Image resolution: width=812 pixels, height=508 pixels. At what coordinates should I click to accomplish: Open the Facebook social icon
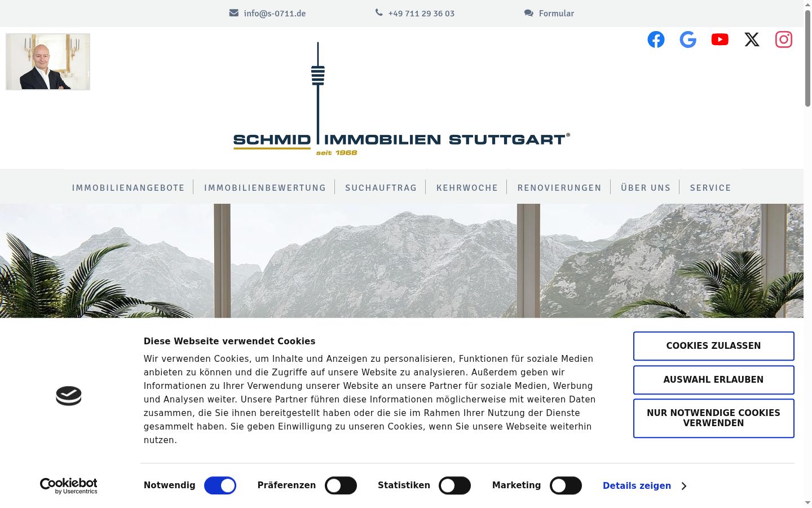click(x=656, y=40)
